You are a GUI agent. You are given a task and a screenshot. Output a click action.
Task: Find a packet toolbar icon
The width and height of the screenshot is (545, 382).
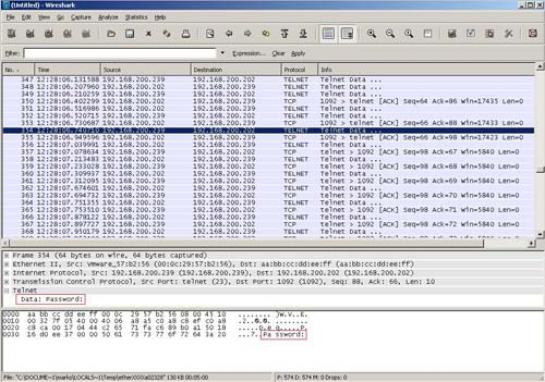pos(210,34)
